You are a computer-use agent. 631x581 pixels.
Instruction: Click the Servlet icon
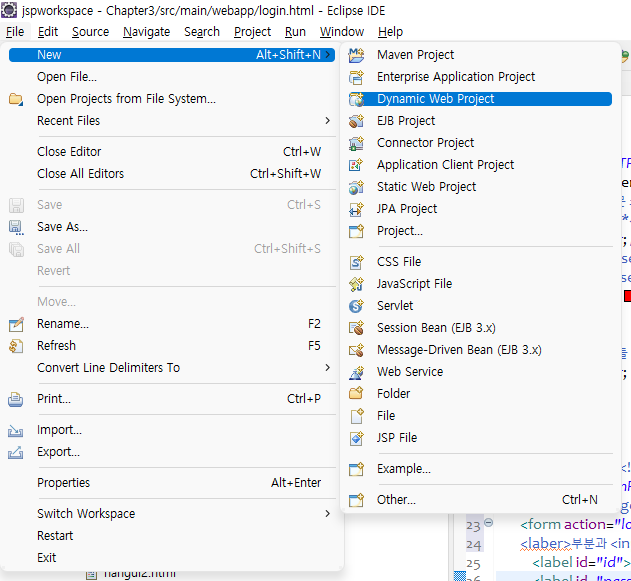356,306
